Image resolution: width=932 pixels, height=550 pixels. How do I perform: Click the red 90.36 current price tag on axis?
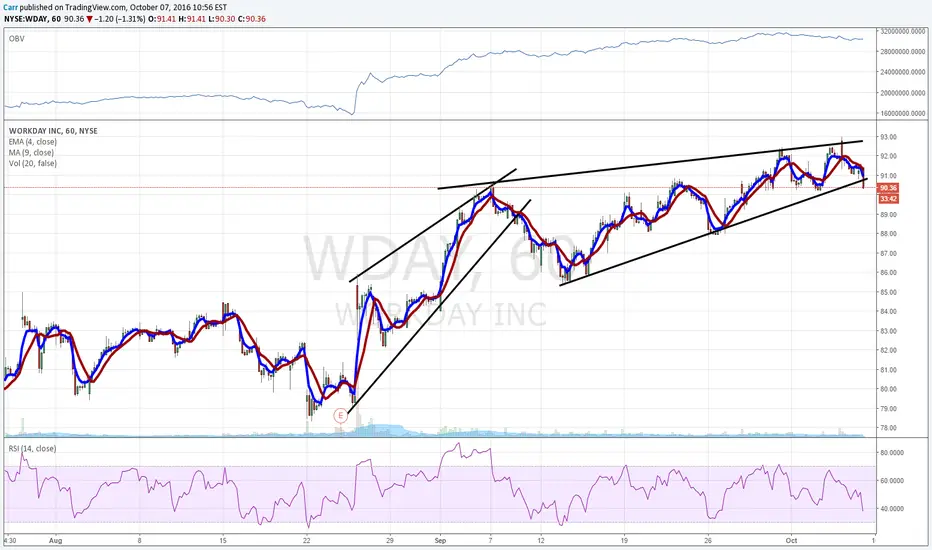coord(888,188)
